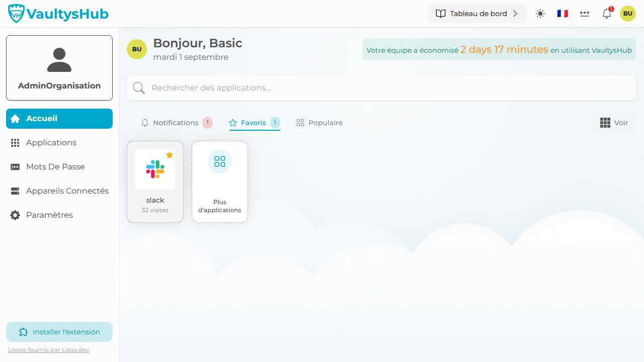Open the BU user avatar menu in header
The image size is (644, 362).
click(628, 14)
